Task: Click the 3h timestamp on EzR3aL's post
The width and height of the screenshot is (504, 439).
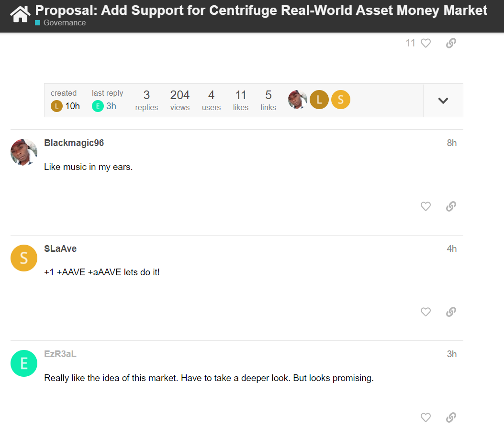Action: [x=451, y=354]
